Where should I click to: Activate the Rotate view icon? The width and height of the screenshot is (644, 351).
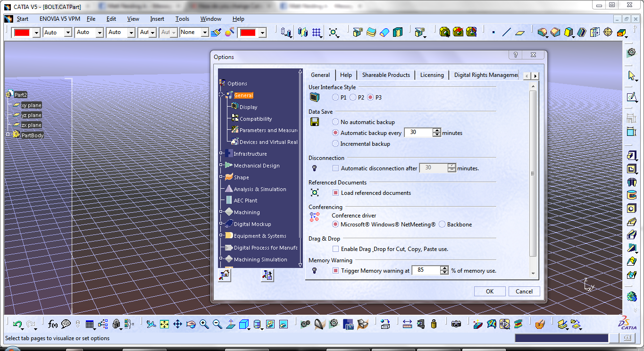click(191, 324)
